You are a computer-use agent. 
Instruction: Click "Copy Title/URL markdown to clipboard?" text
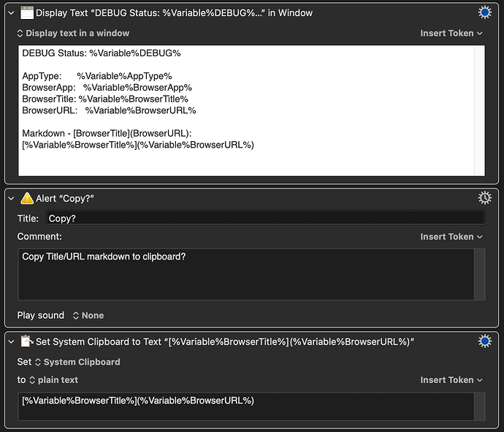pyautogui.click(x=104, y=257)
